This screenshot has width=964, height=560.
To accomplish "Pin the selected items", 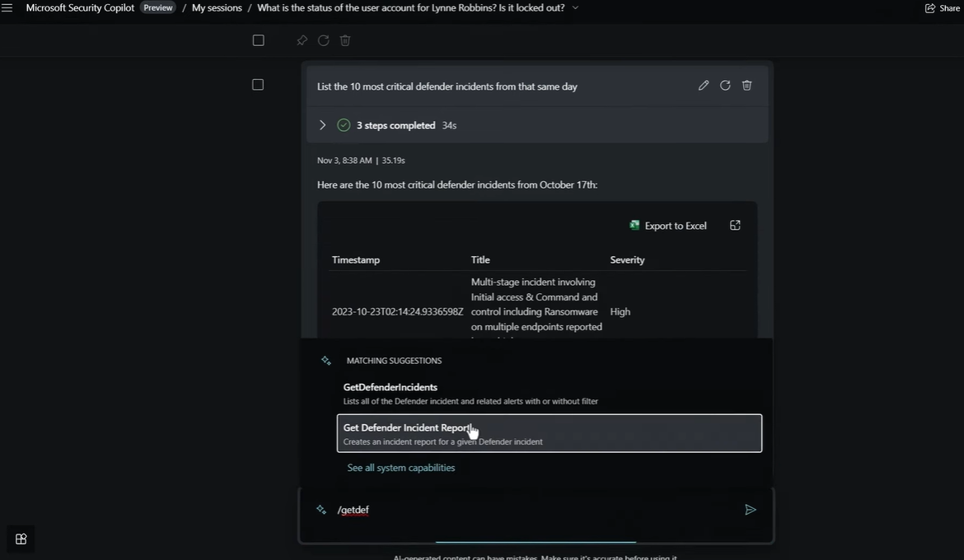I will (x=302, y=40).
